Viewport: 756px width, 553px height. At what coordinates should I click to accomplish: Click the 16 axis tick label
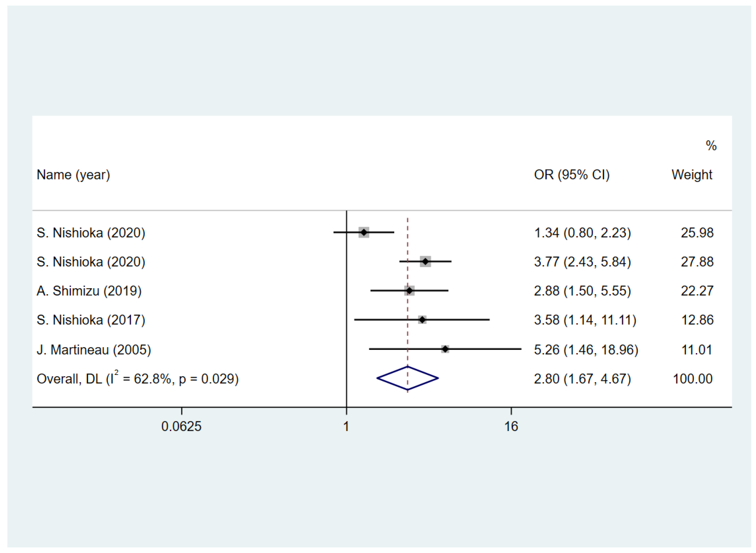511,426
